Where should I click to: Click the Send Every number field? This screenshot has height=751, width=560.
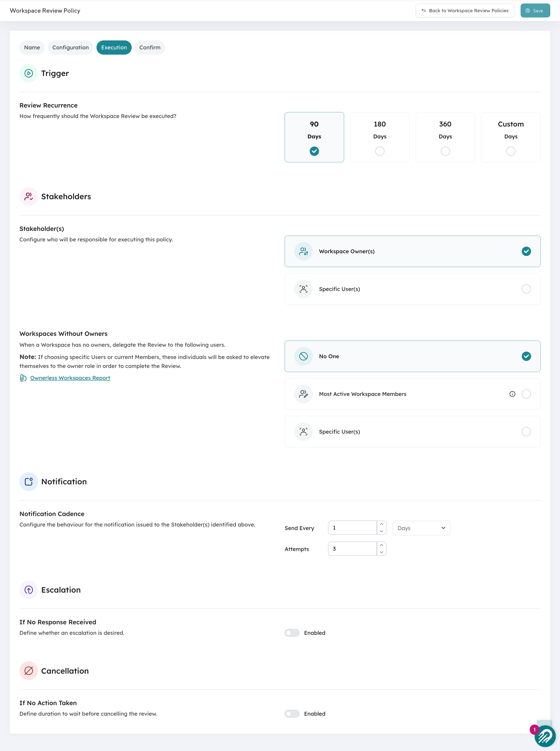click(x=353, y=528)
